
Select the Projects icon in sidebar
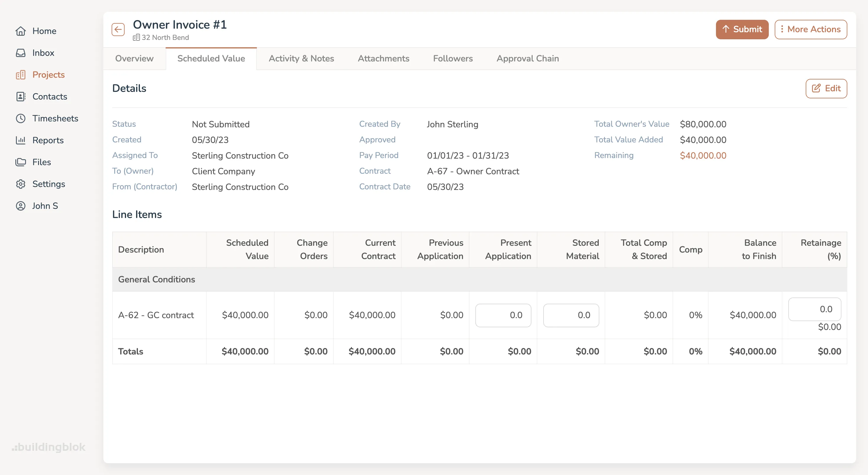click(x=21, y=74)
